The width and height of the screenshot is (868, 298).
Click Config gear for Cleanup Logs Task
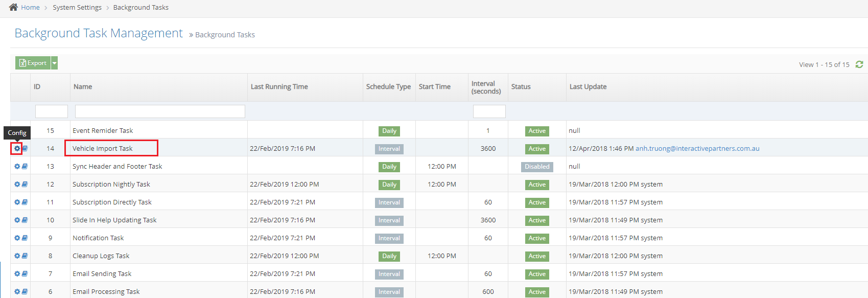point(17,256)
